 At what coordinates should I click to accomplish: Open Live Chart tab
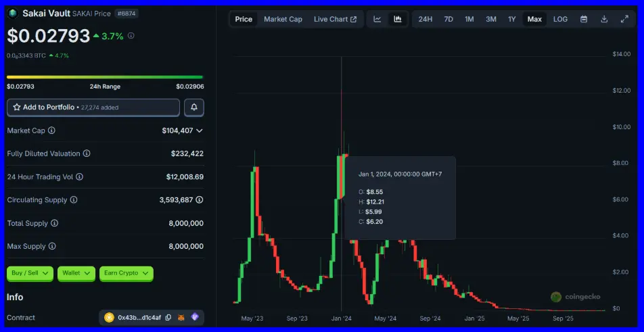coord(335,19)
